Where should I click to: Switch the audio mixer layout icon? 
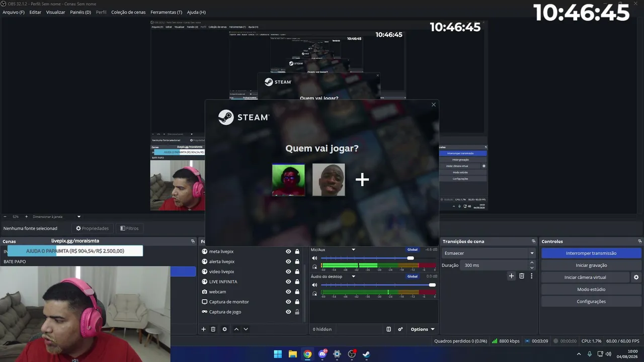pos(388,329)
